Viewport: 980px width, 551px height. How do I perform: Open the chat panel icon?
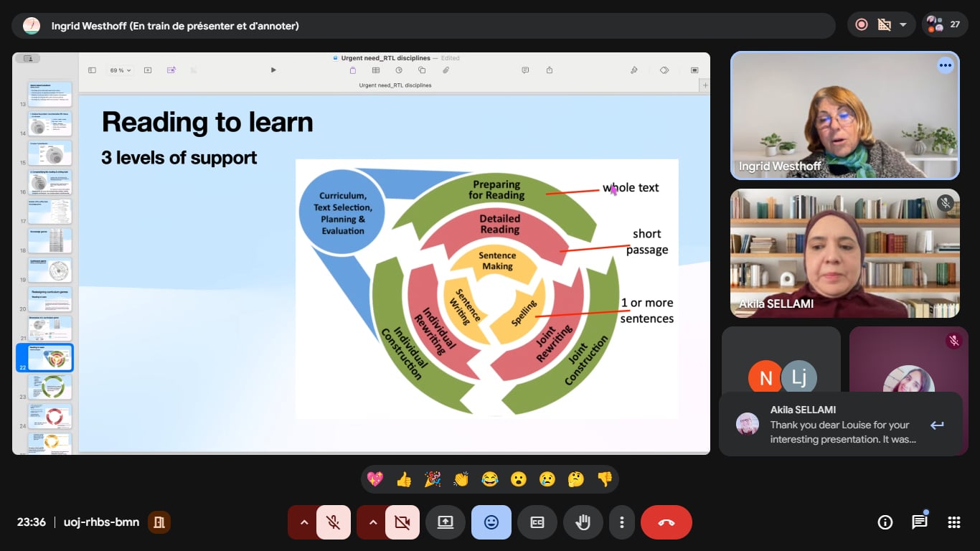(919, 522)
